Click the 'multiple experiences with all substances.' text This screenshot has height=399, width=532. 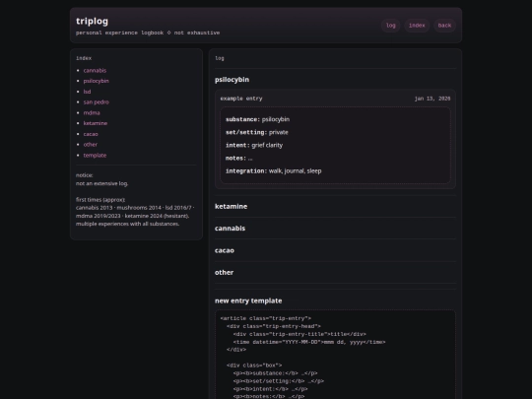tap(127, 224)
